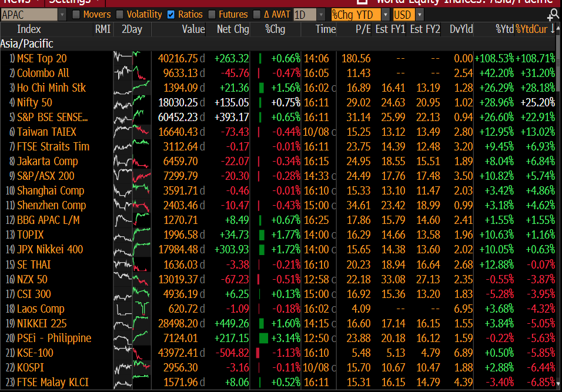The image size is (562, 392).
Task: Select the Jakarta Comp index
Action: click(x=47, y=161)
